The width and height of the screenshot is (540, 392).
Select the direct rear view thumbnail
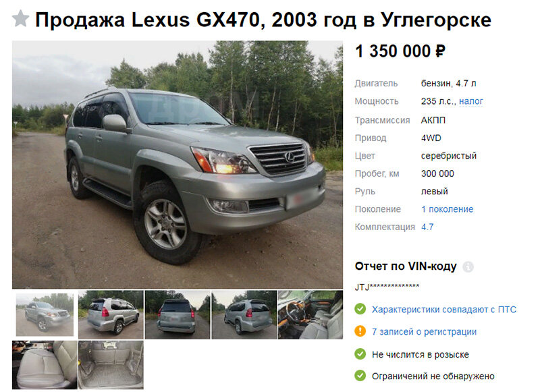[178, 314]
